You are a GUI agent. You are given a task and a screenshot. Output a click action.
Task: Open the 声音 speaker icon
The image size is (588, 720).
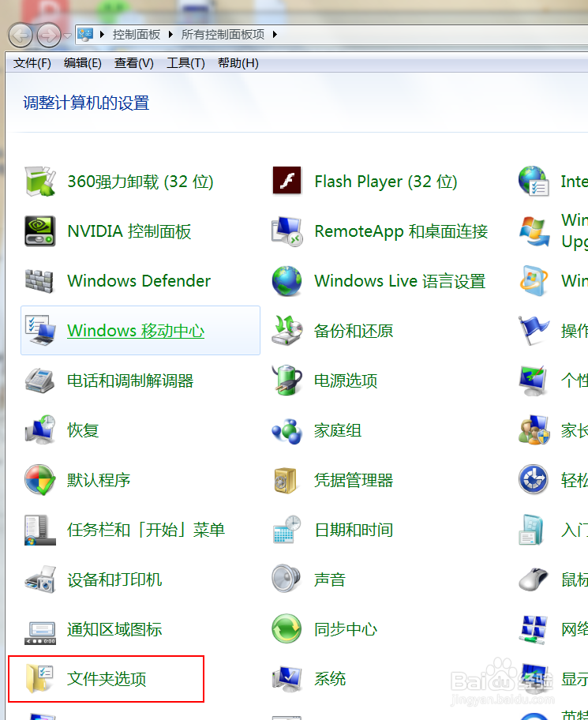286,579
